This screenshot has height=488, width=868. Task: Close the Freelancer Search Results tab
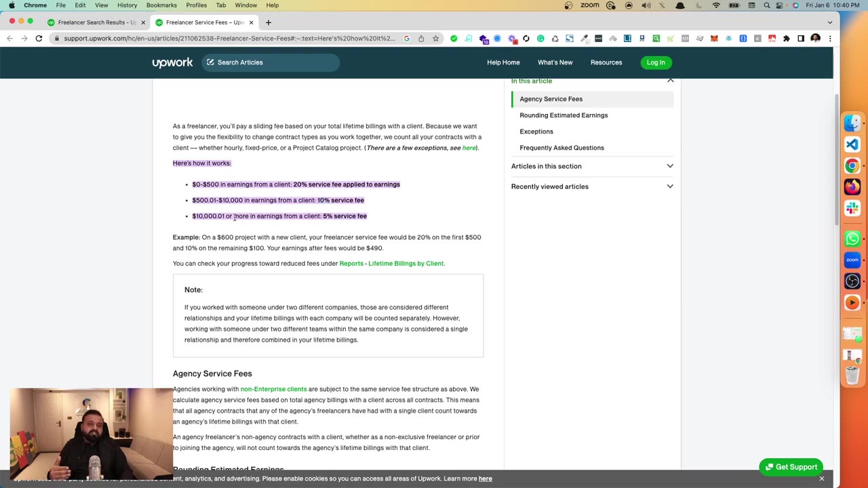(143, 22)
